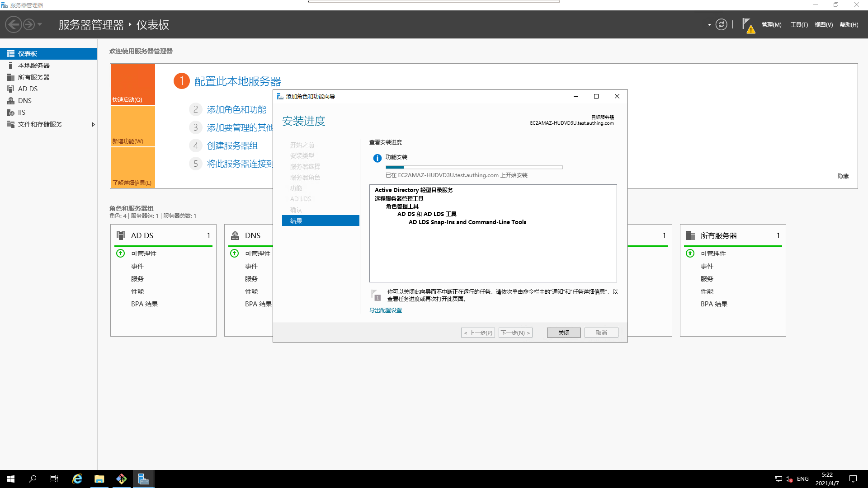868x488 pixels.
Task: Click the 关闭 button in the wizard
Action: 563,333
